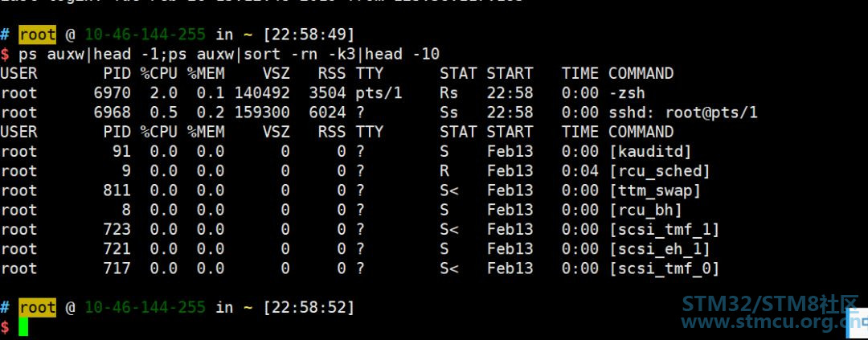The width and height of the screenshot is (868, 340).
Task: Click the [22:58:52] prompt timestamp
Action: pyautogui.click(x=309, y=307)
